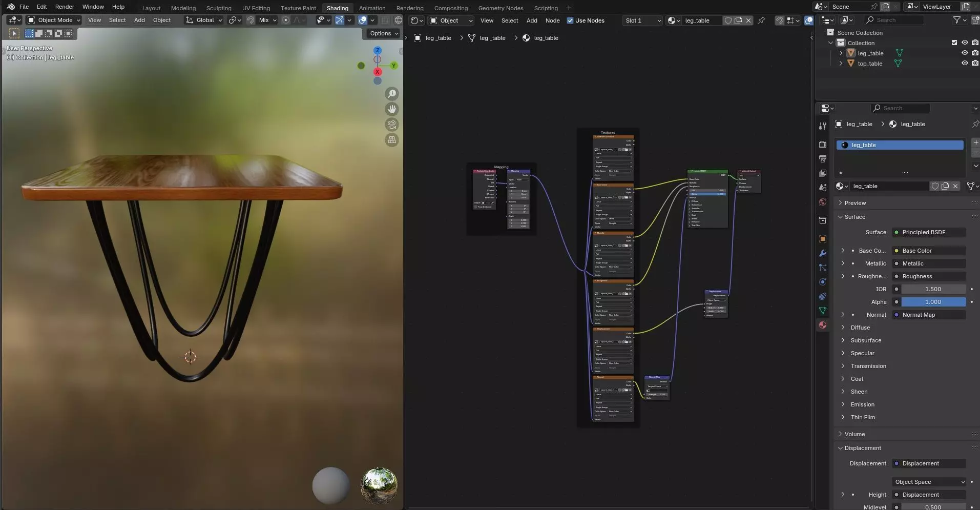Open the Material properties tab icon

tap(823, 325)
